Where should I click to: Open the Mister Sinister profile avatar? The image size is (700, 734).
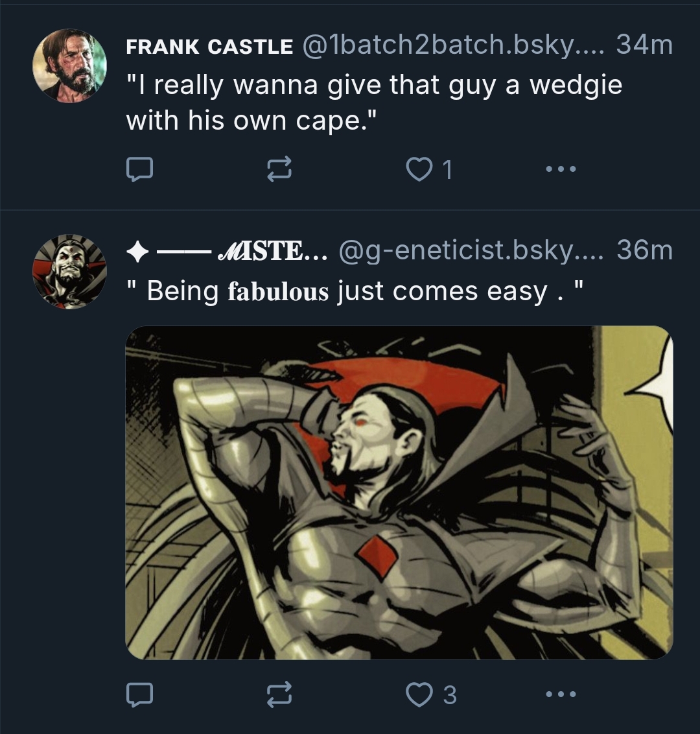(x=69, y=271)
